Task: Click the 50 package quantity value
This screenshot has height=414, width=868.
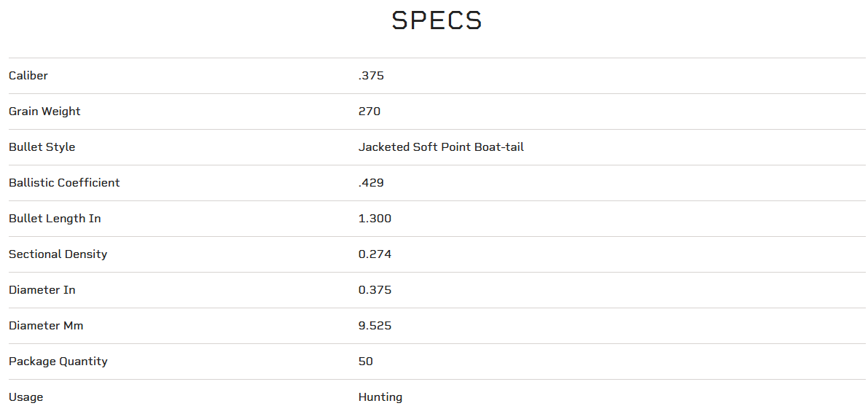Action: [366, 362]
